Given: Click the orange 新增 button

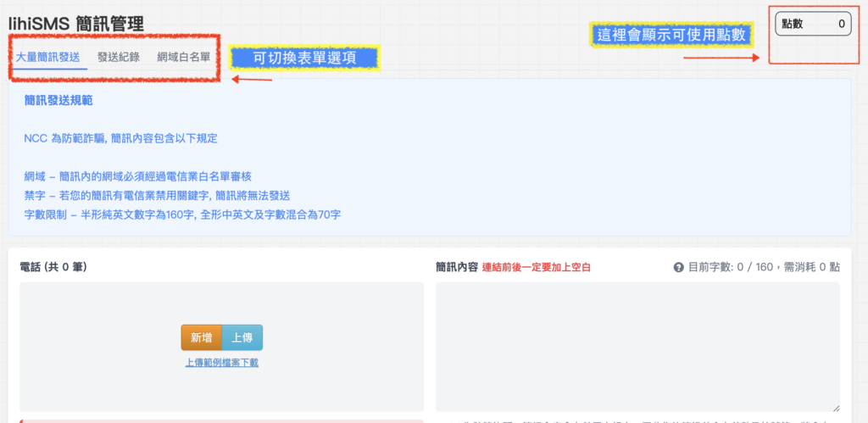Looking at the screenshot, I should click(x=202, y=337).
